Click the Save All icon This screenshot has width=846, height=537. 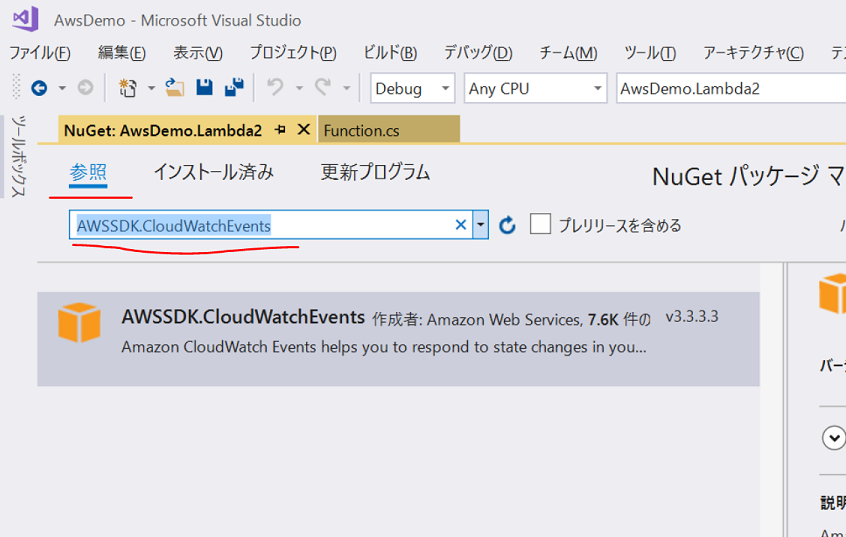click(234, 87)
